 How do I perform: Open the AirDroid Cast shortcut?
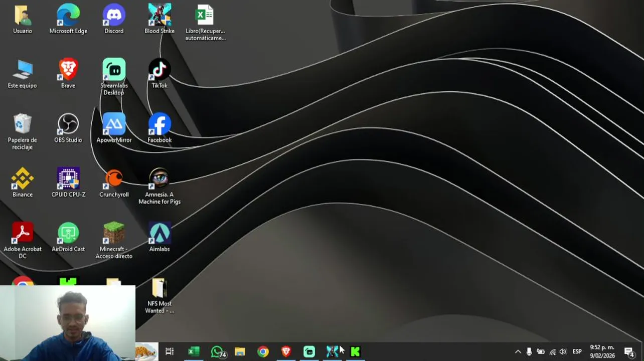68,238
